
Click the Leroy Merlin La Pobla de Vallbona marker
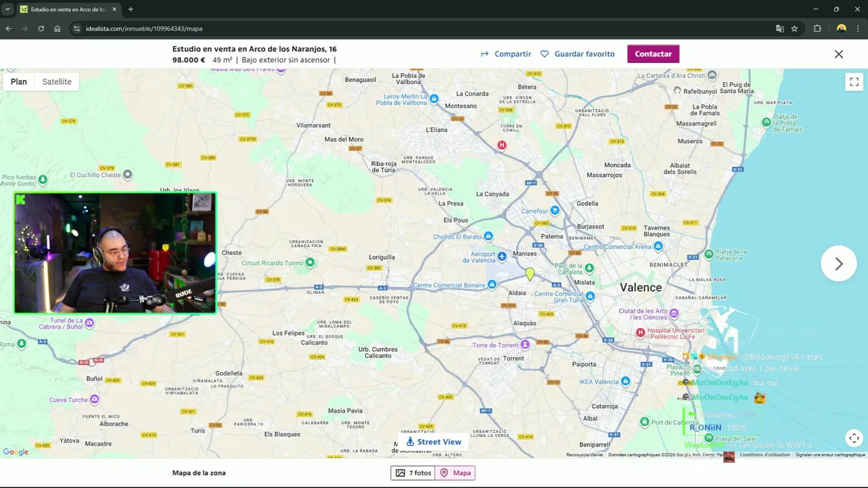(434, 99)
